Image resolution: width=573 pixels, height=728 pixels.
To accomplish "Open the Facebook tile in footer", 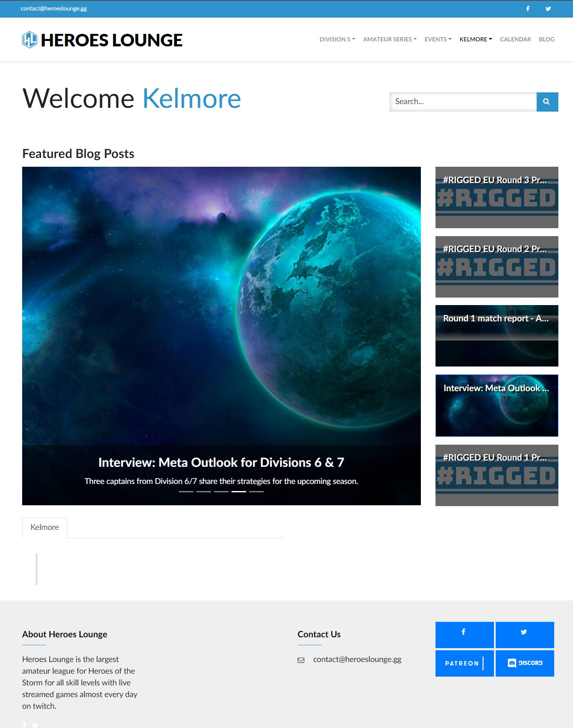I will 464,634.
